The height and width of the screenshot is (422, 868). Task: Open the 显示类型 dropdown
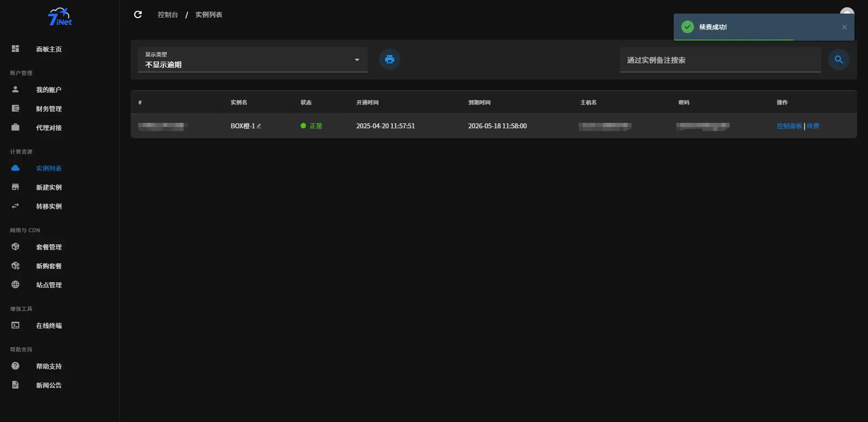(252, 60)
